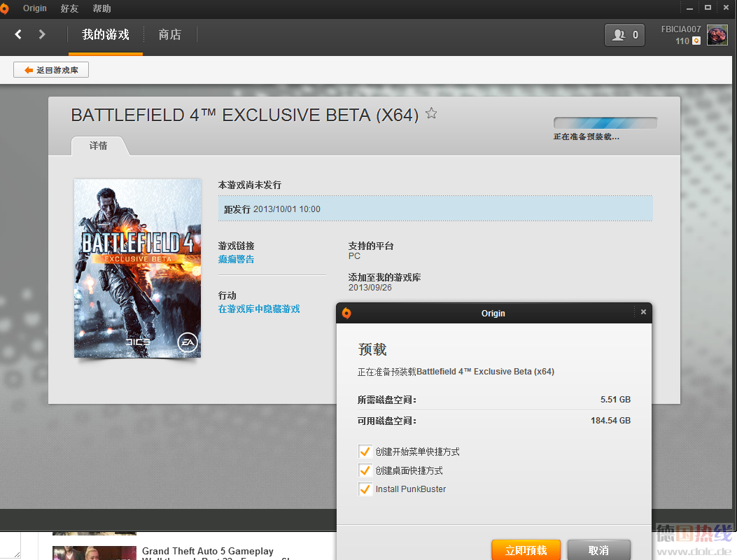This screenshot has height=560, width=737.
Task: Toggle the Install PunkBuster checkbox
Action: click(x=365, y=489)
